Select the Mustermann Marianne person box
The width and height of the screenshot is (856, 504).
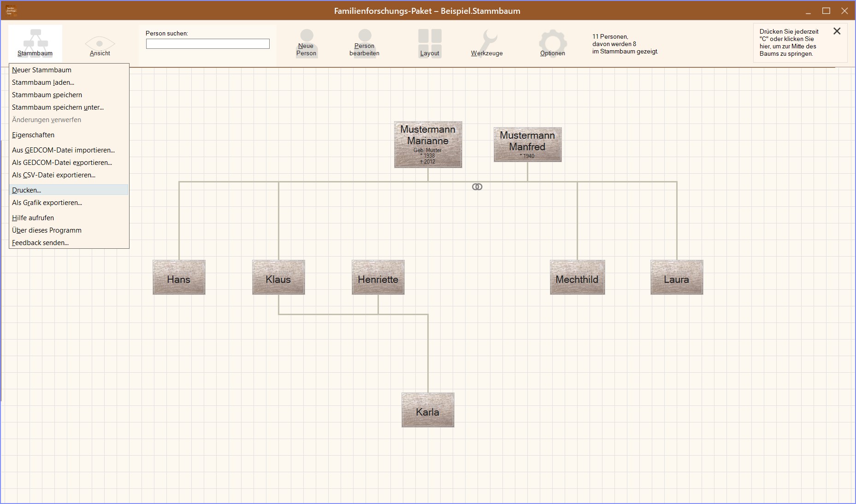tap(428, 144)
